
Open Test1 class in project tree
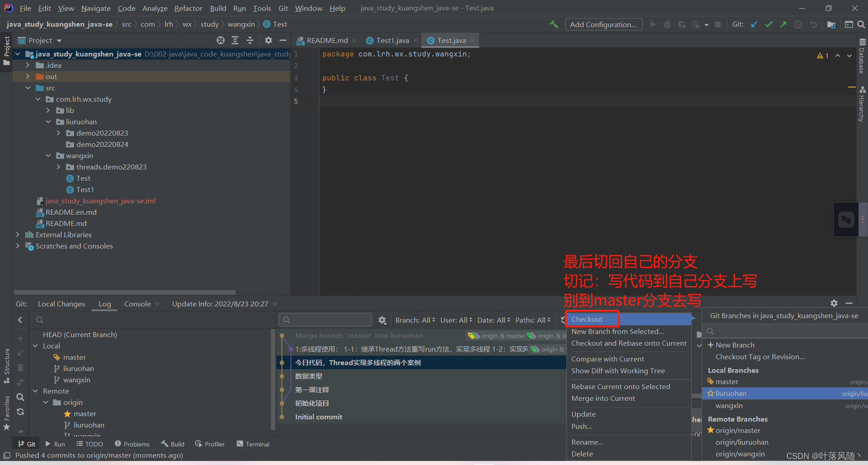click(x=80, y=189)
